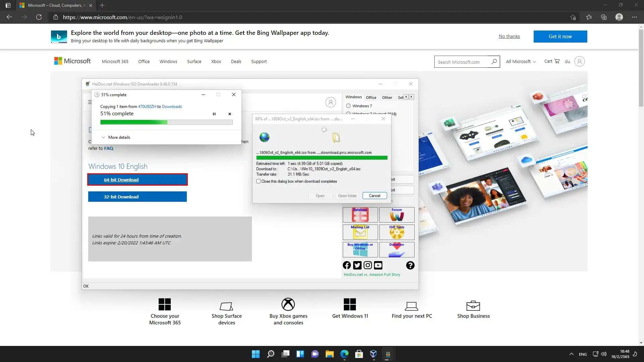Screen dimensions: 644x362
Task: Open the Forum icon tile
Action: (396, 215)
